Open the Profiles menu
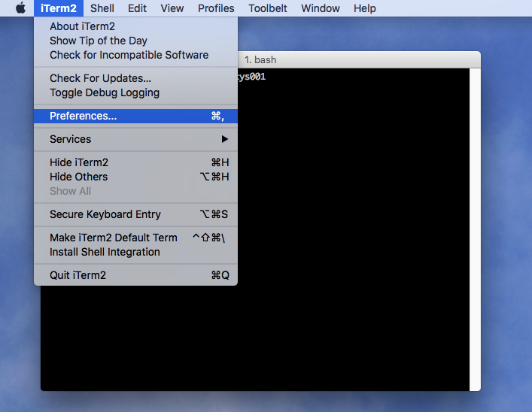Image resolution: width=532 pixels, height=412 pixels. (x=216, y=8)
